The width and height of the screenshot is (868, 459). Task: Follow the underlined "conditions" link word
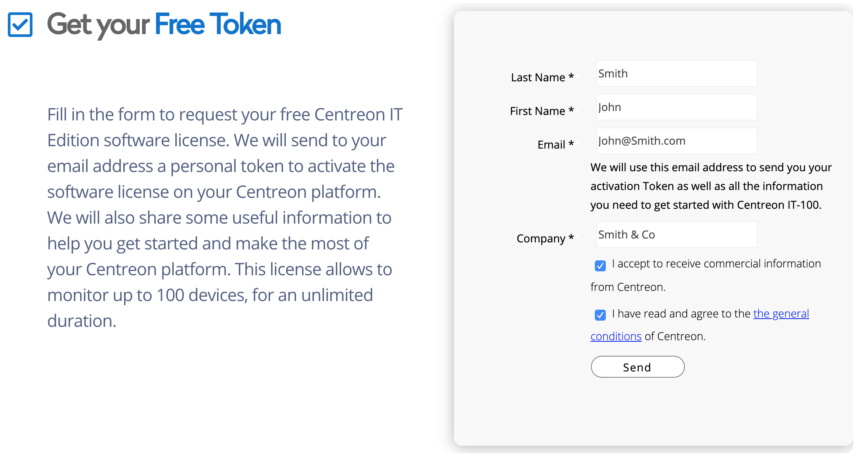click(616, 336)
